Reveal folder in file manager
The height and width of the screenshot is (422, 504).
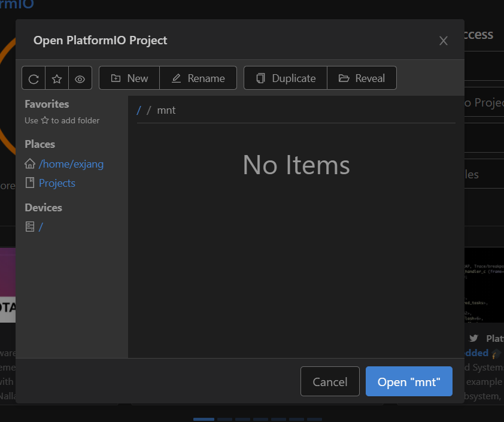click(362, 78)
